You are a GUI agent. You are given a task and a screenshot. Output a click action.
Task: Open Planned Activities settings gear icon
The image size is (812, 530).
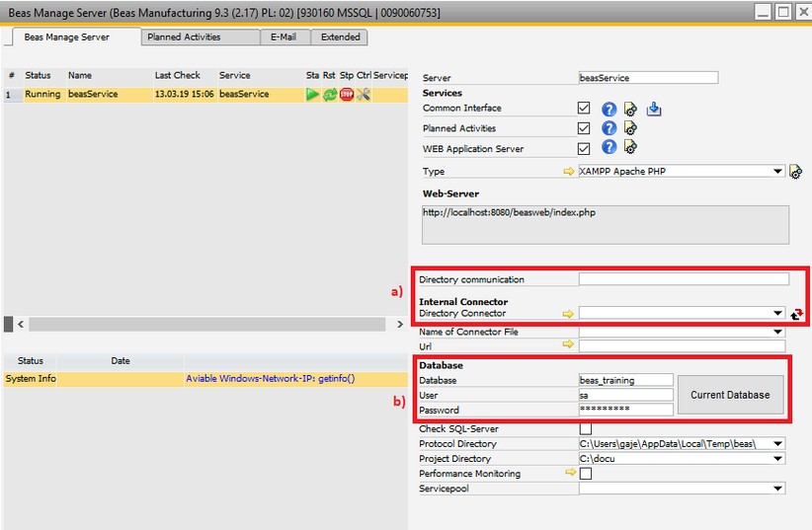[x=630, y=128]
